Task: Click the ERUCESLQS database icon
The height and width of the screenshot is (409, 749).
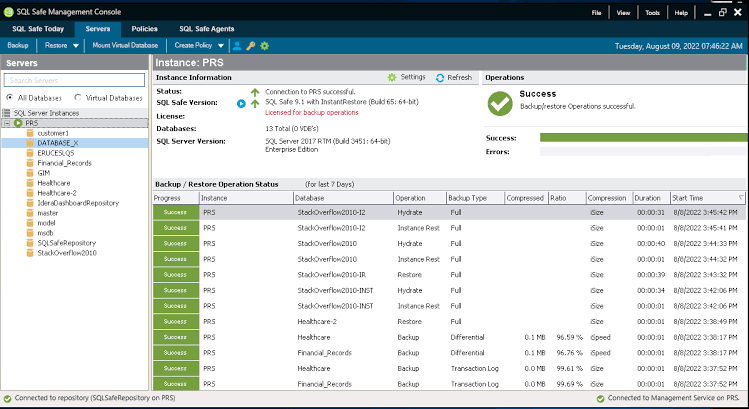Action: click(30, 153)
